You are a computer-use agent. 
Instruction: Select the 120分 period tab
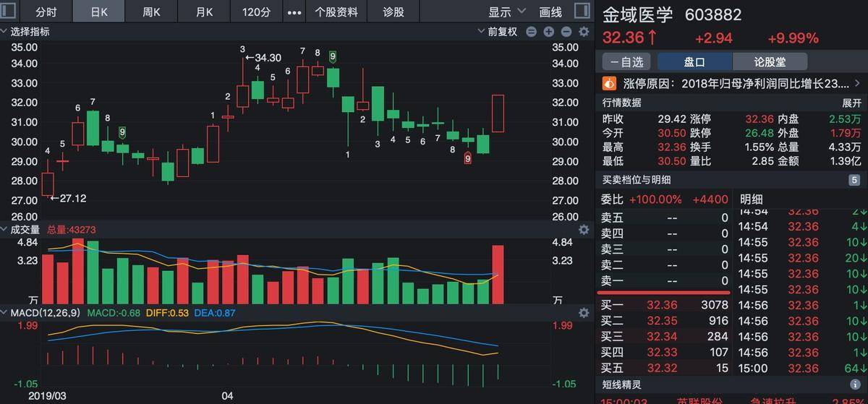(256, 12)
